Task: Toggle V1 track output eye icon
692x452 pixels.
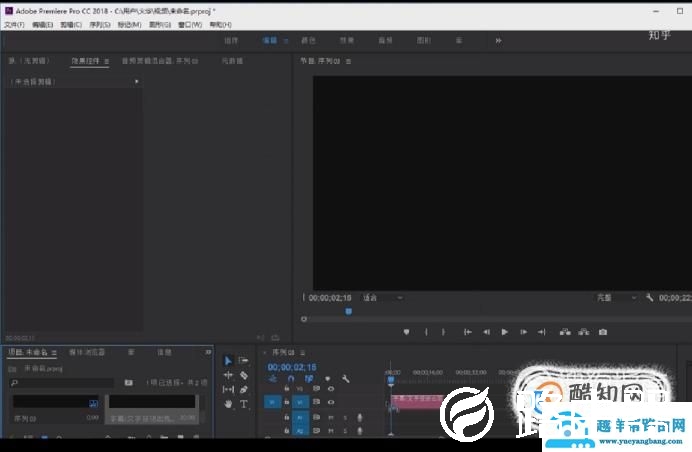Action: pos(331,402)
